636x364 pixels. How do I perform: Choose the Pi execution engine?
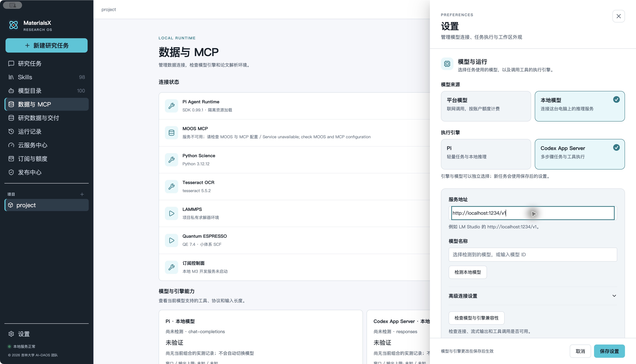(486, 154)
